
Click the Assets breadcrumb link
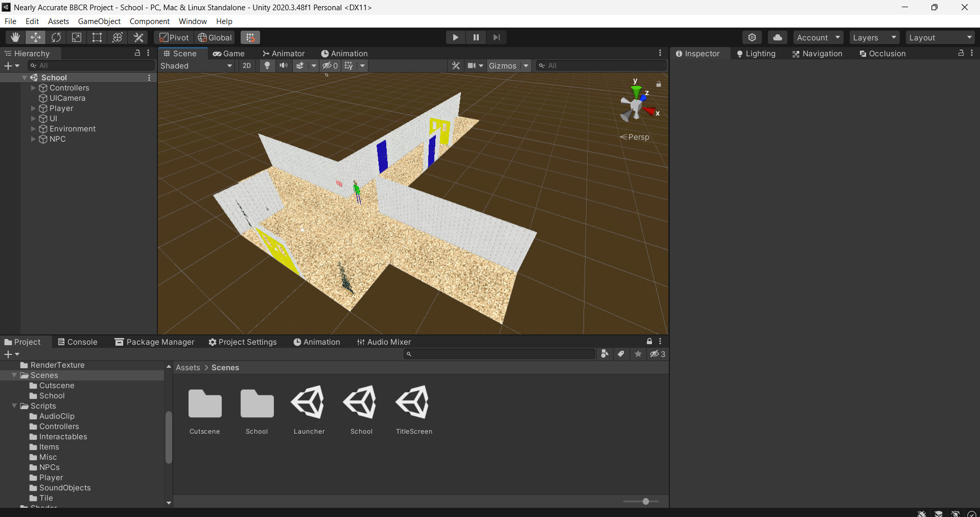[188, 368]
